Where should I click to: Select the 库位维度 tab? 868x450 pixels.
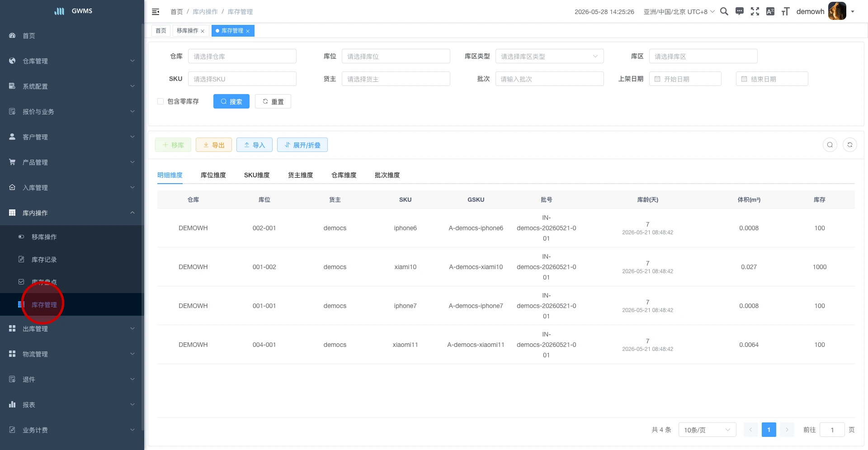click(x=213, y=175)
